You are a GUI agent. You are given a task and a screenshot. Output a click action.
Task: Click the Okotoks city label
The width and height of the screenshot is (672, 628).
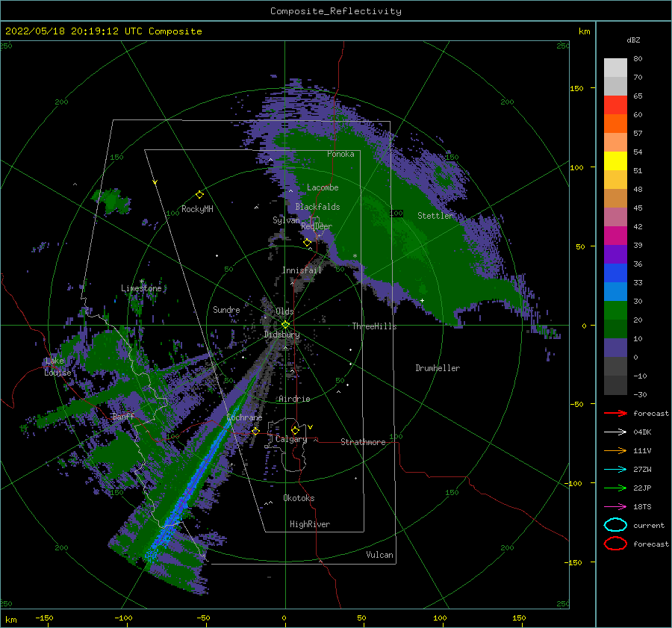click(x=299, y=498)
